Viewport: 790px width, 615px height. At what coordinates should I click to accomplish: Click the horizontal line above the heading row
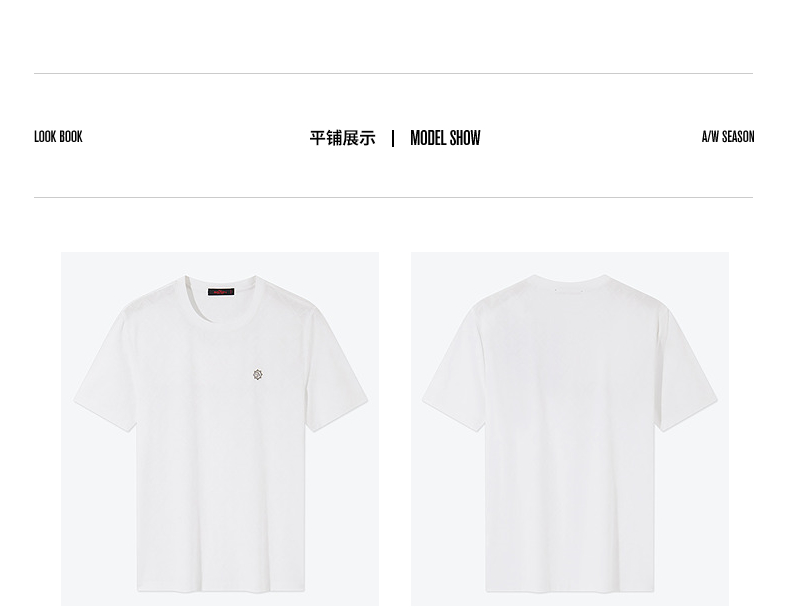pos(393,74)
